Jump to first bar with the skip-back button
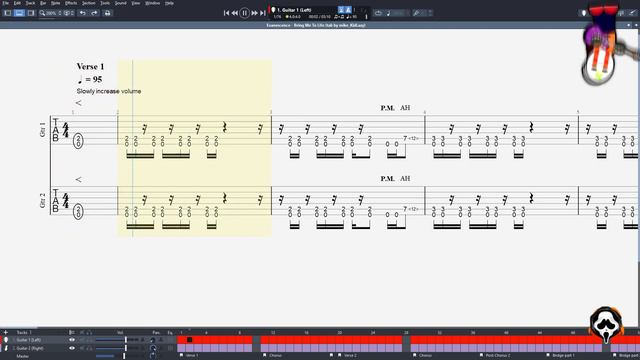This screenshot has height=360, width=640. pos(226,13)
